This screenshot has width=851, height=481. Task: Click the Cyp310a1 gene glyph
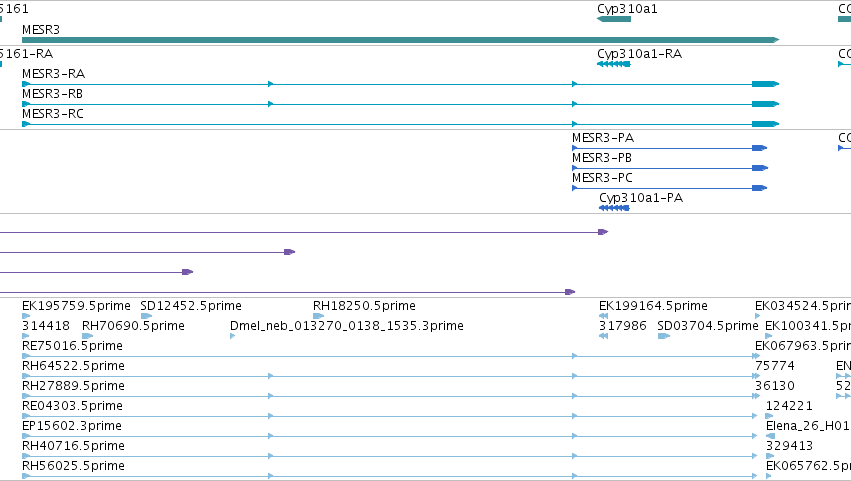(x=614, y=19)
